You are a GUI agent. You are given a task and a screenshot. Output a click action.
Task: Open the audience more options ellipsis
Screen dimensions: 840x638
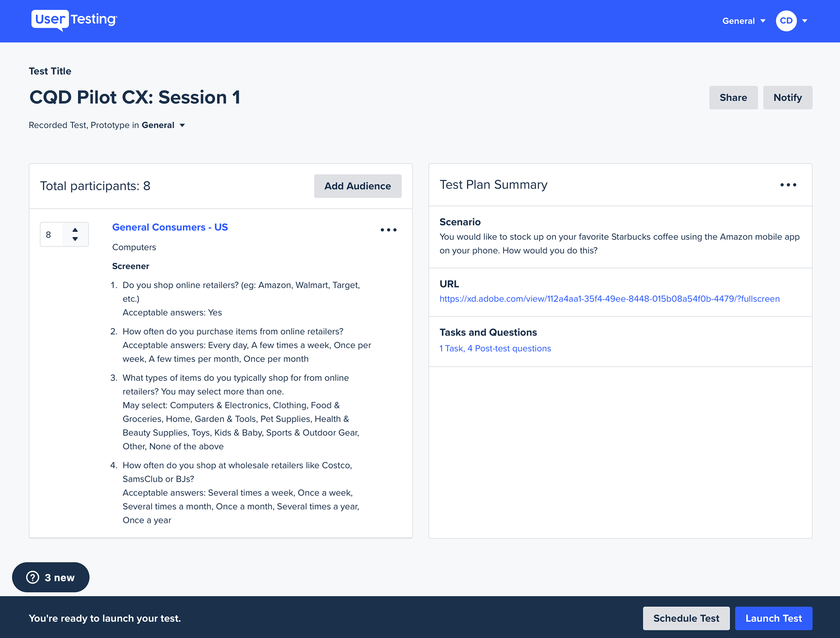[x=388, y=230]
